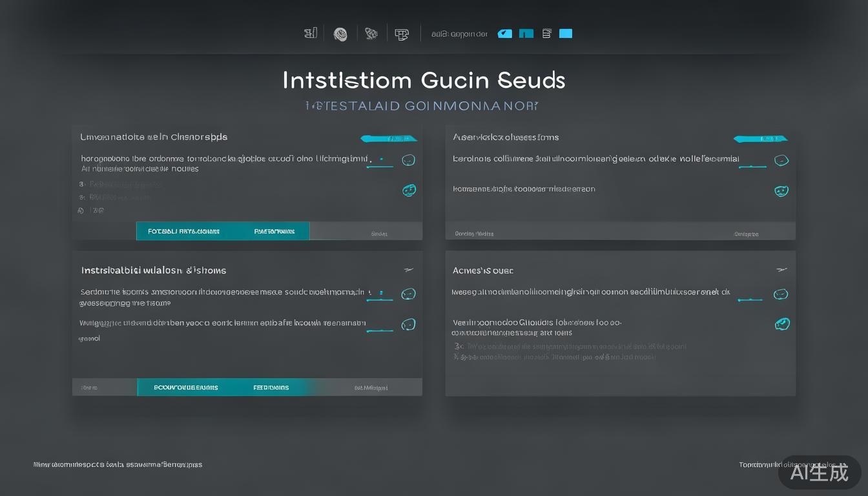Click the blue tag icon in top toolbar
This screenshot has height=496, width=868.
click(505, 34)
